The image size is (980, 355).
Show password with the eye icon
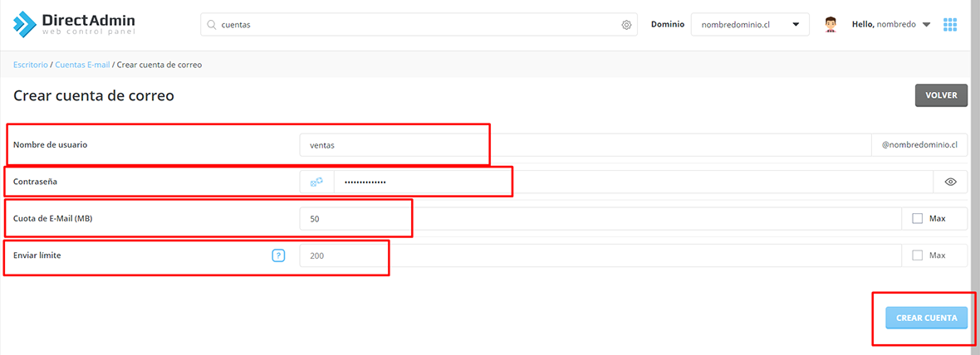point(951,182)
